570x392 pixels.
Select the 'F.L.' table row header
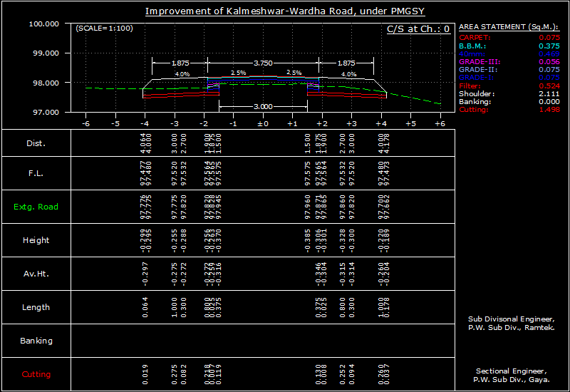(x=36, y=173)
